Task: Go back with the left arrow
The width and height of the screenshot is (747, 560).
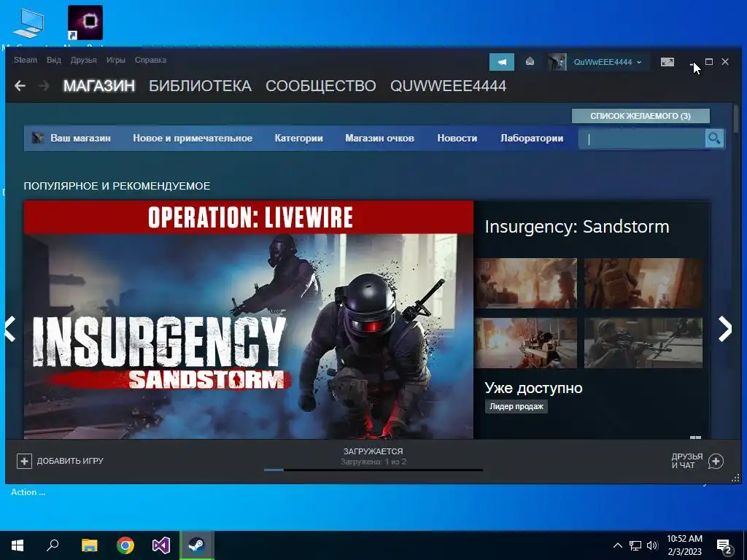Action: point(20,86)
